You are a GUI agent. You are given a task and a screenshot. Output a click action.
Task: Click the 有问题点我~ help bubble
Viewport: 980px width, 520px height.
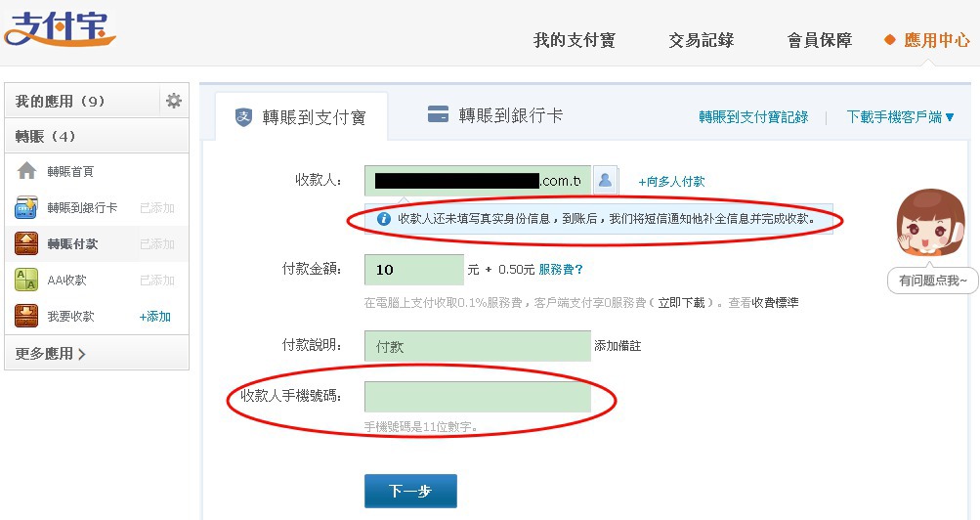coord(932,281)
